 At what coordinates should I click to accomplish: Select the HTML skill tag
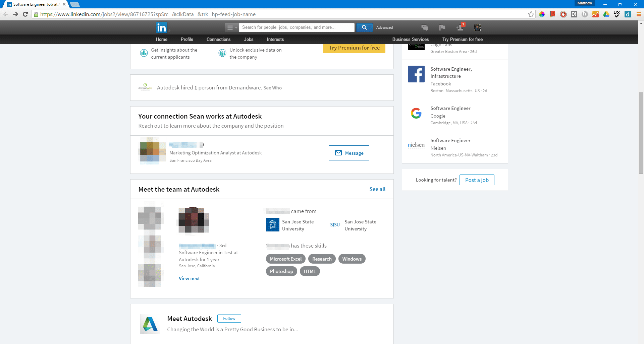(x=310, y=271)
